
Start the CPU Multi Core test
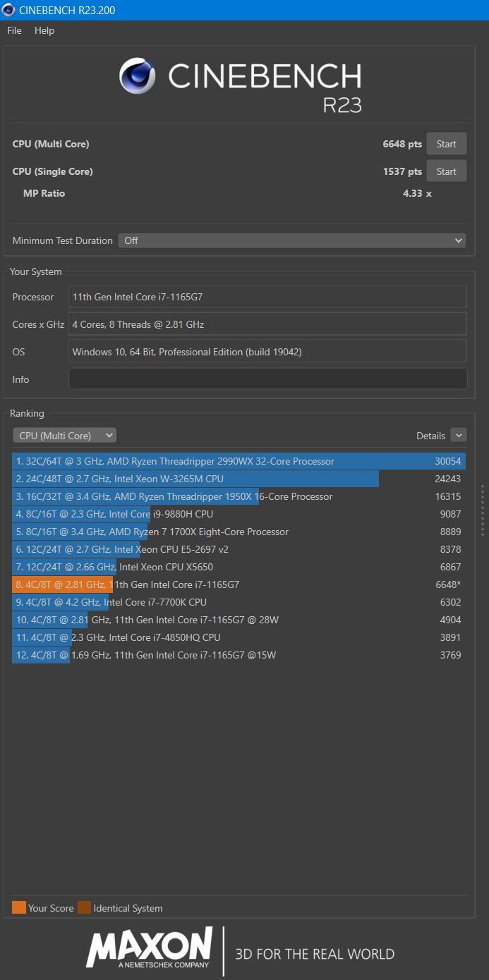click(446, 144)
